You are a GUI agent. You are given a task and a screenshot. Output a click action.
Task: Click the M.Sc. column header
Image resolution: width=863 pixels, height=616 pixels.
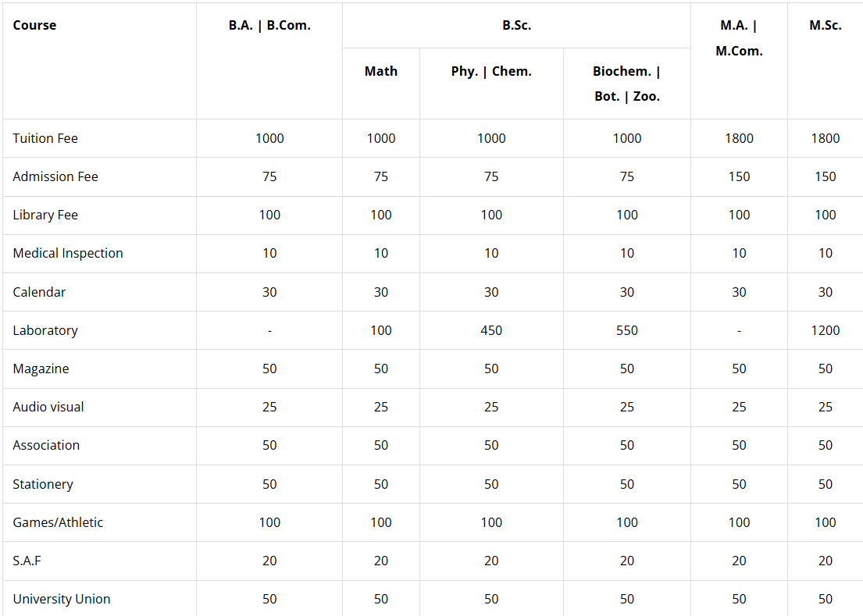tap(826, 25)
